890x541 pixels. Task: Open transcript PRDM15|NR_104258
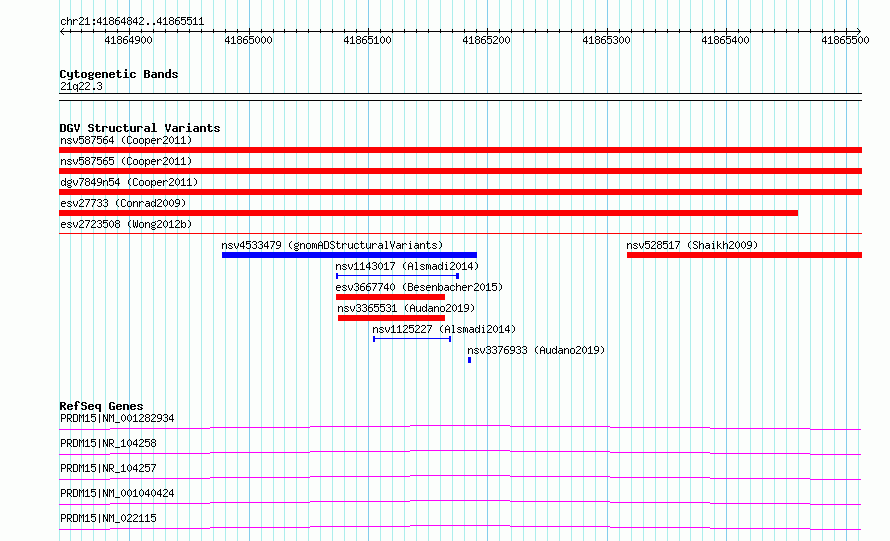pos(108,443)
